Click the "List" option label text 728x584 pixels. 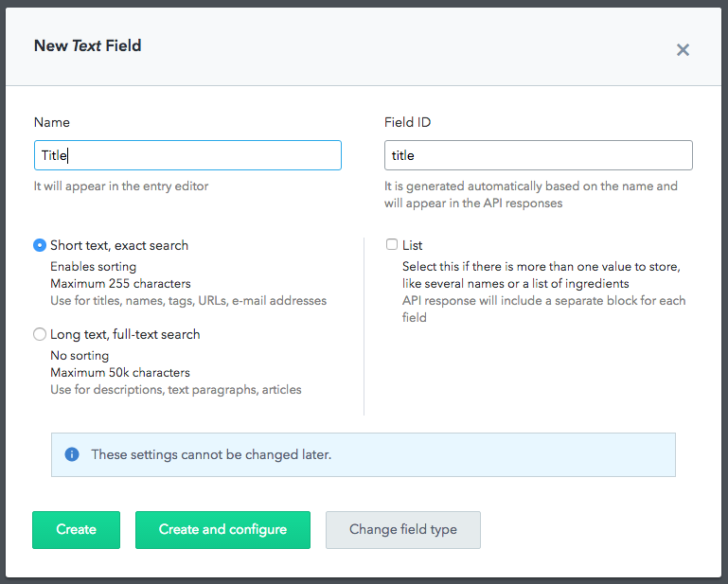[412, 245]
